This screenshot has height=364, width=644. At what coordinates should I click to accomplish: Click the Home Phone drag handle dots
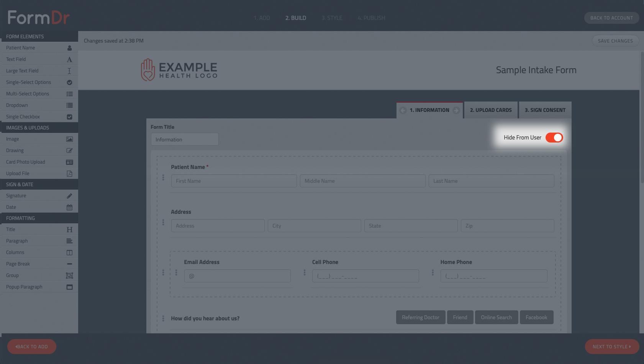click(433, 272)
